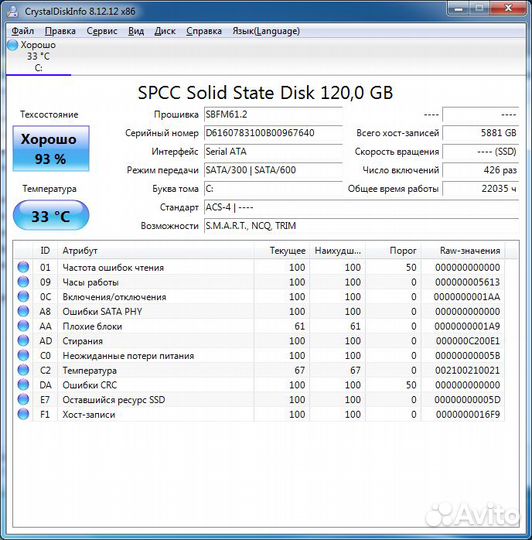Viewport: 532px width, 540px height.
Task: Close the CrystalDiskInfo window
Action: pos(508,8)
